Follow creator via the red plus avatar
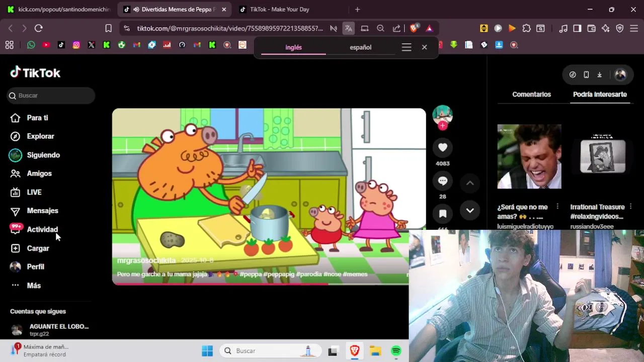This screenshot has height=362, width=644. tap(443, 125)
